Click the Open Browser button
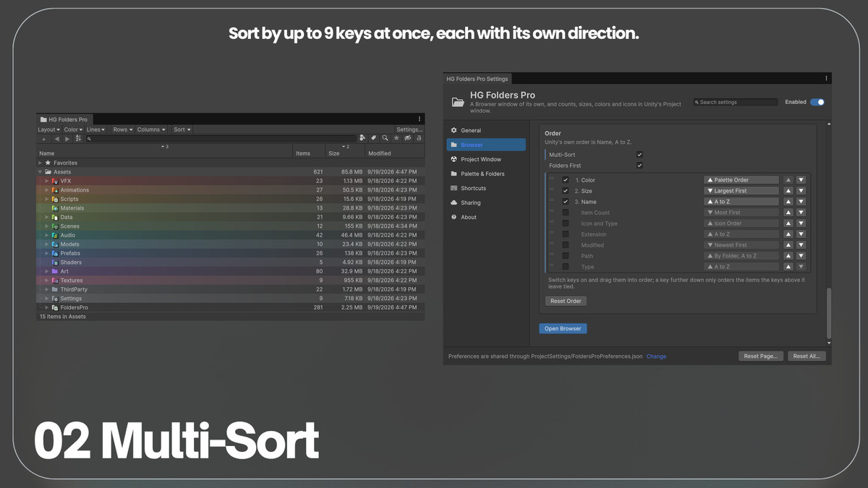868x488 pixels. (x=563, y=328)
